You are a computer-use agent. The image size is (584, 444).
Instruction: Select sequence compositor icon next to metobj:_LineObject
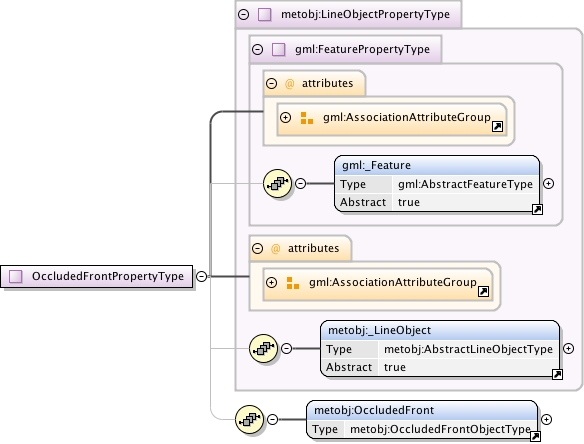(263, 348)
